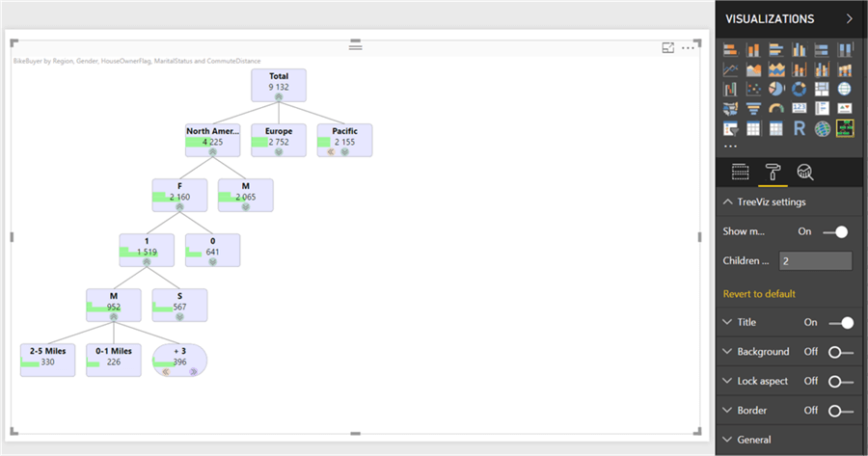Select the area chart visual

(753, 69)
